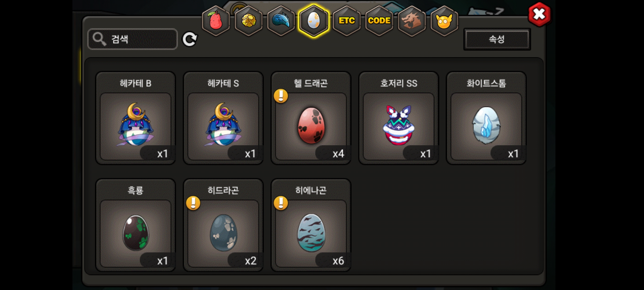Select the gold nugget category icon
This screenshot has width=644, height=290.
pos(248,21)
